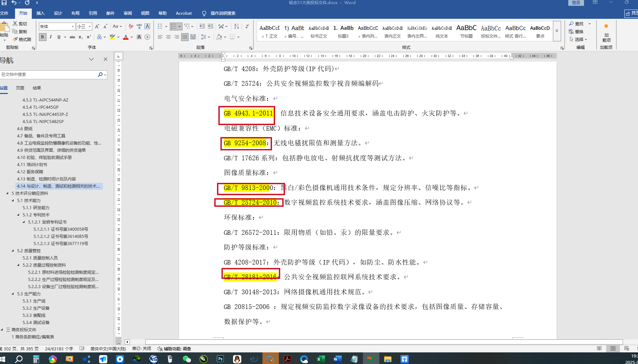This screenshot has height=364, width=638.
Task: Collapse the 5.2 质量管控 heading
Action: tap(13, 251)
